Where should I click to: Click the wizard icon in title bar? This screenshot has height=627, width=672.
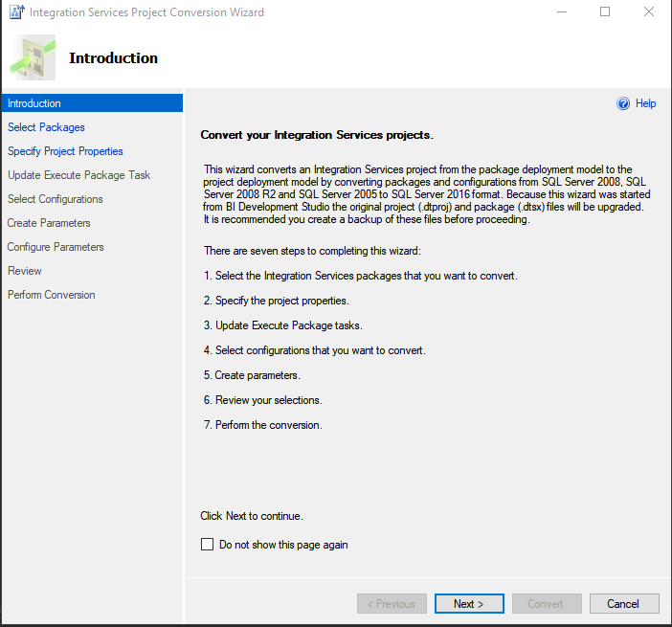(x=16, y=12)
